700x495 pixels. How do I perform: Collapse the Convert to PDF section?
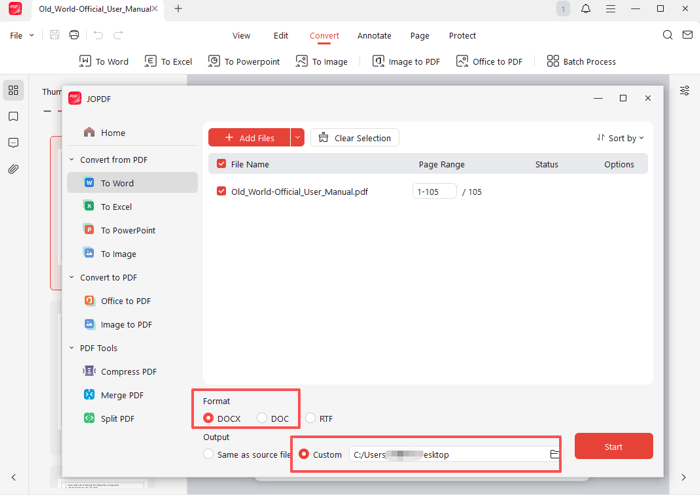point(71,277)
